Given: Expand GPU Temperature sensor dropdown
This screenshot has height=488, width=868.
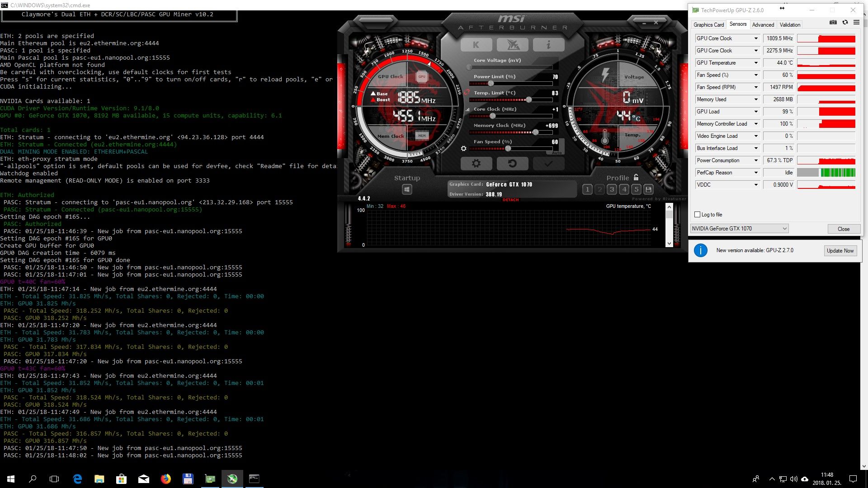Looking at the screenshot, I should click(x=756, y=63).
